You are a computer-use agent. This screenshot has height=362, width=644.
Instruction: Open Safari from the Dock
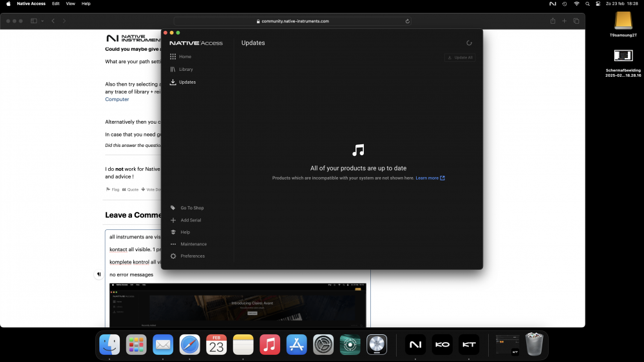tap(190, 345)
